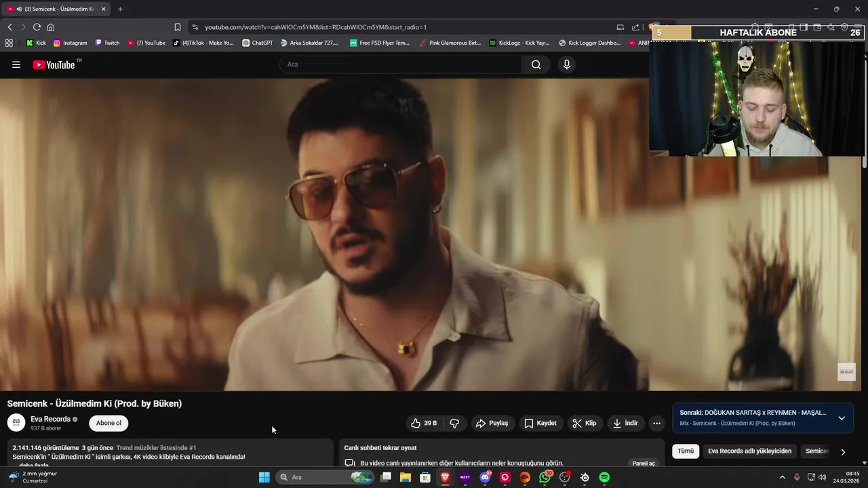The width and height of the screenshot is (868, 488).
Task: Open Twitch bookmark
Action: (107, 43)
